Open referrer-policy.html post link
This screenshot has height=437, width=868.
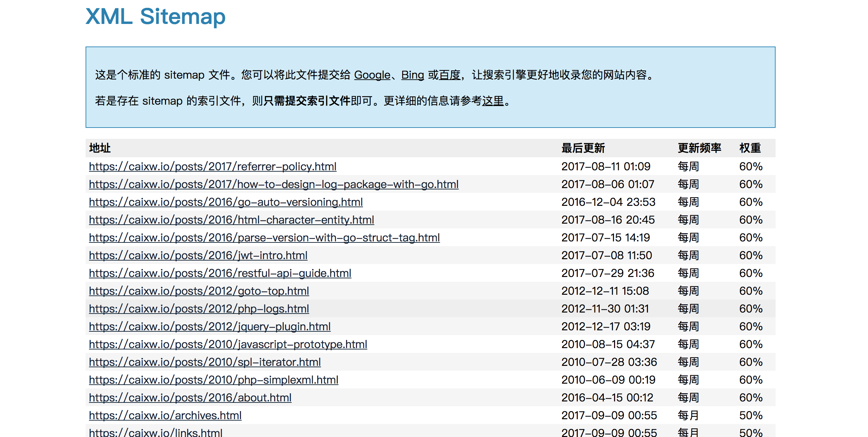click(213, 167)
